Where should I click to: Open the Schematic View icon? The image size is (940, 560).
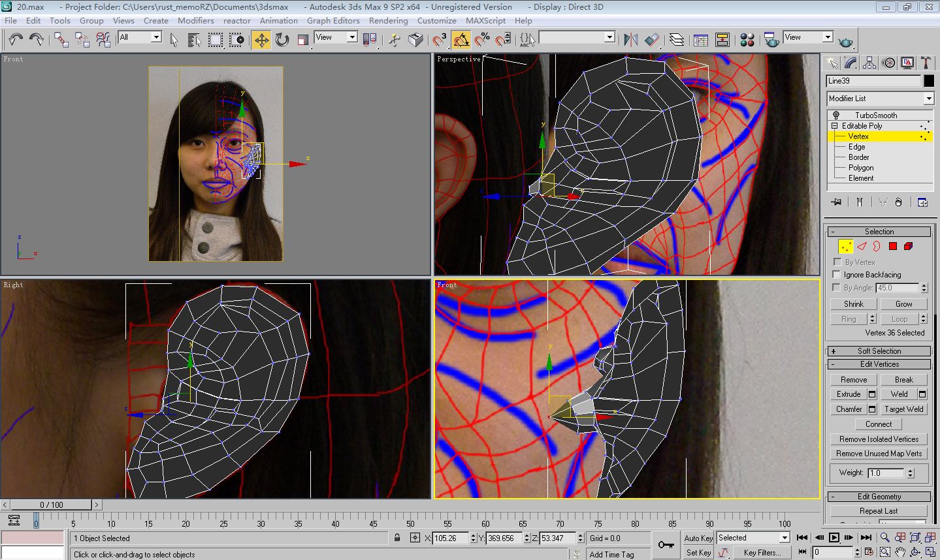[722, 40]
